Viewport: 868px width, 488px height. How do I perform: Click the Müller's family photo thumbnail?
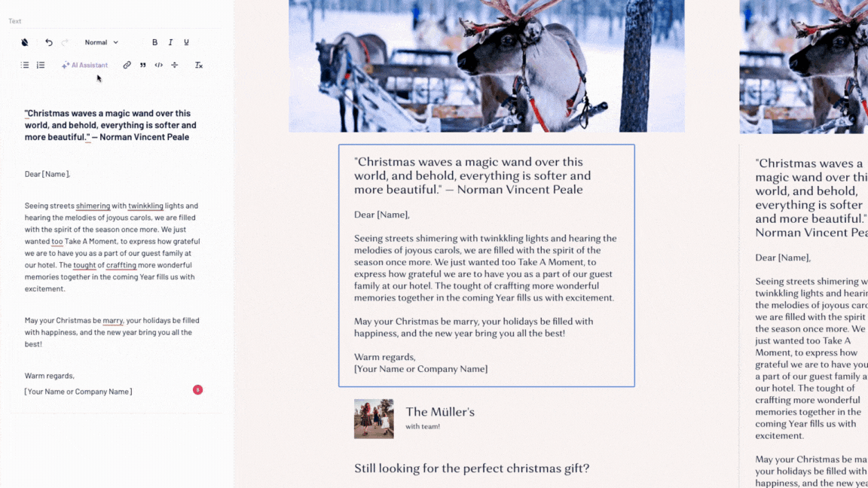[x=374, y=419]
